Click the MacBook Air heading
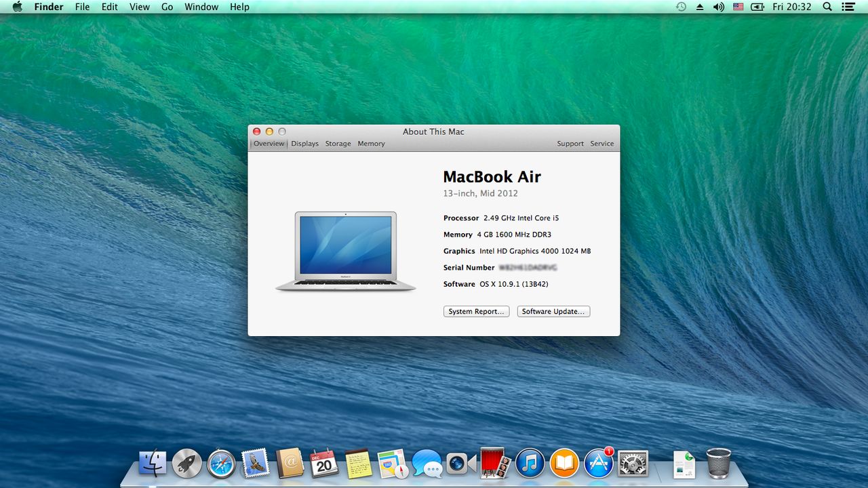This screenshot has width=868, height=488. tap(492, 177)
